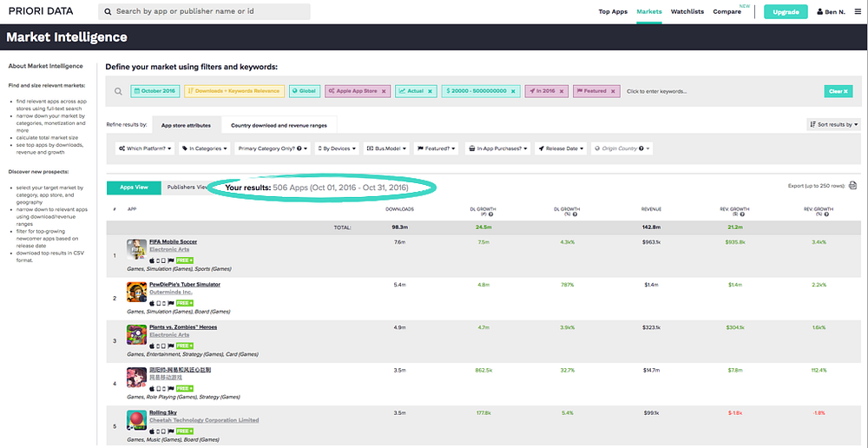The height and width of the screenshot is (448, 868).
Task: Remove the Actual filter tag
Action: coord(431,91)
